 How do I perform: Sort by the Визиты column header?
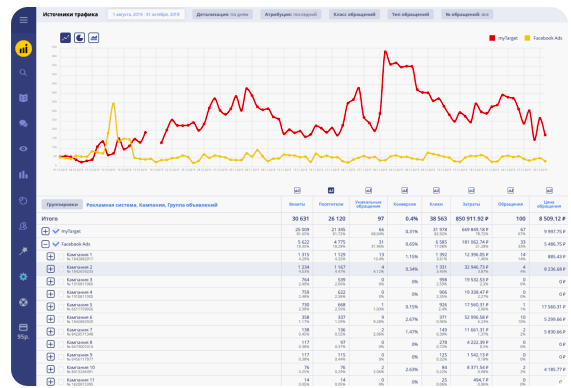297,204
